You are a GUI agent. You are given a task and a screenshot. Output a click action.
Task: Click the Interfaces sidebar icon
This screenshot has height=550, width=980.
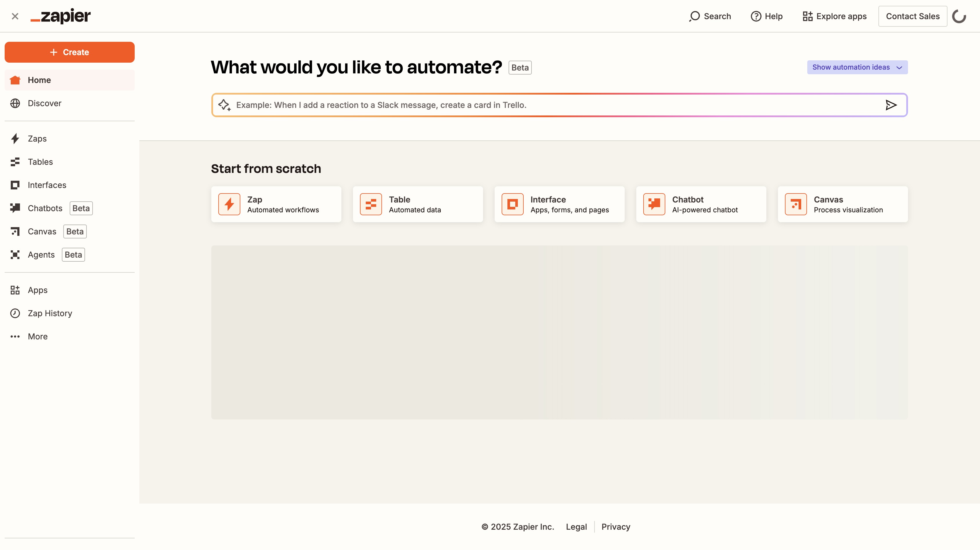[x=15, y=185]
